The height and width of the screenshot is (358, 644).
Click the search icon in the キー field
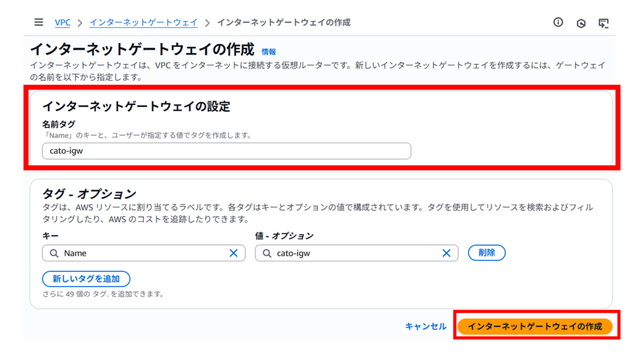tap(53, 253)
